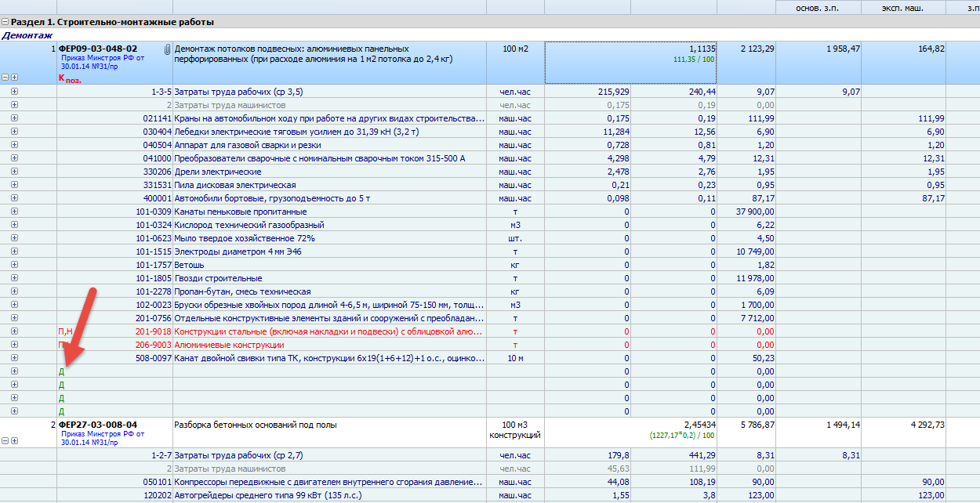The image size is (980, 503).
Task: Click the основ. з.п. column header
Action: [817, 8]
